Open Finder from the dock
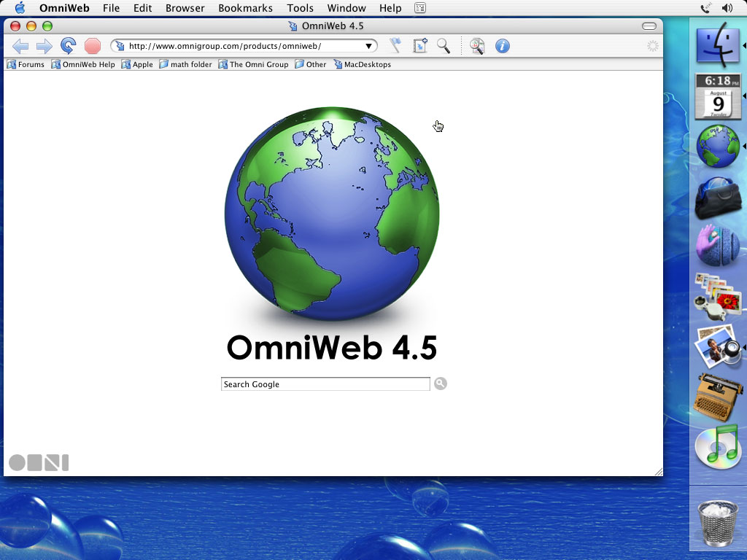Image resolution: width=747 pixels, height=560 pixels. pos(718,45)
